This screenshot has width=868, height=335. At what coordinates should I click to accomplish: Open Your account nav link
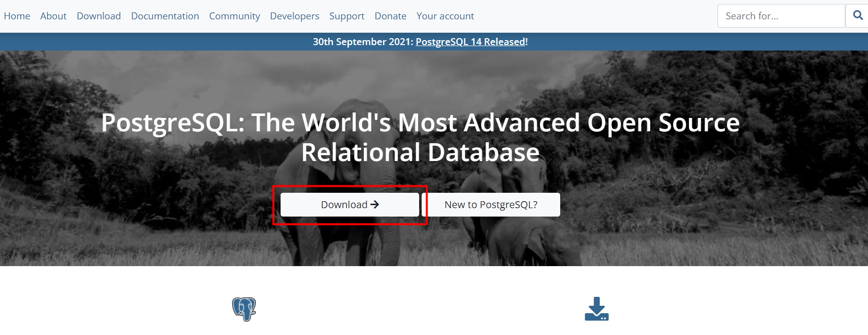click(x=445, y=16)
